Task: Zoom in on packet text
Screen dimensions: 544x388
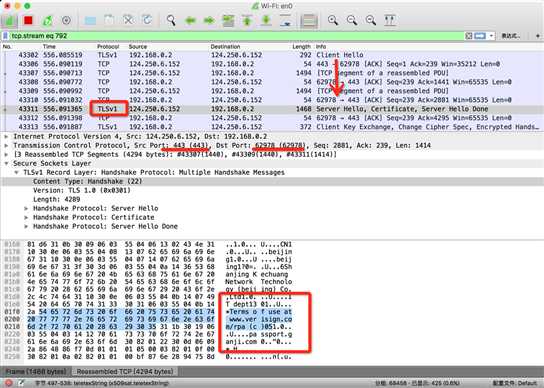Action: [x=333, y=20]
